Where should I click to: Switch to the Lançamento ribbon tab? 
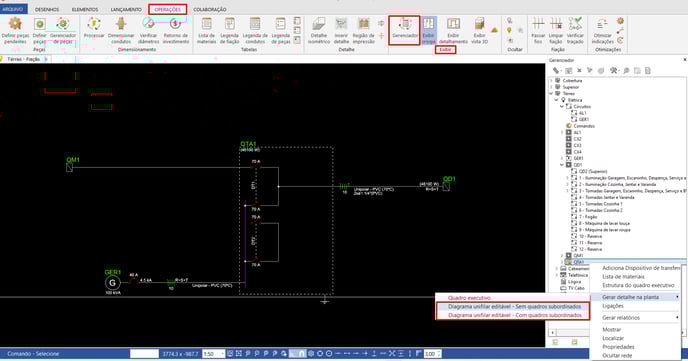click(126, 9)
